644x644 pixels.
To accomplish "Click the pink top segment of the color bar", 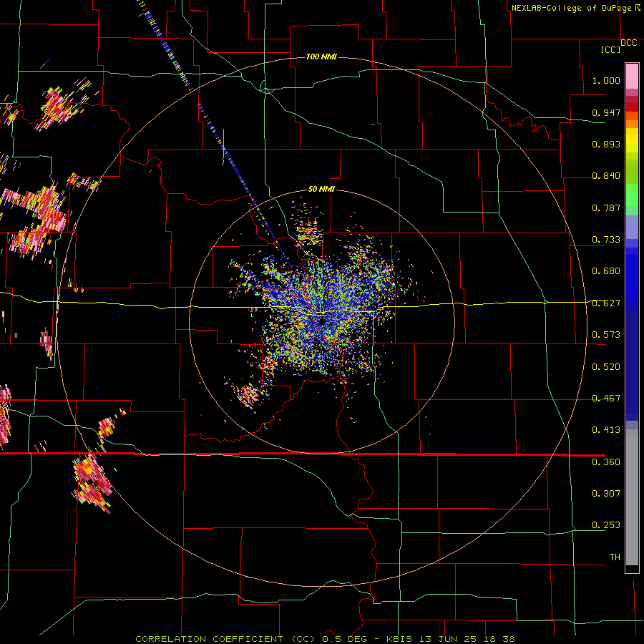I will pos(632,76).
